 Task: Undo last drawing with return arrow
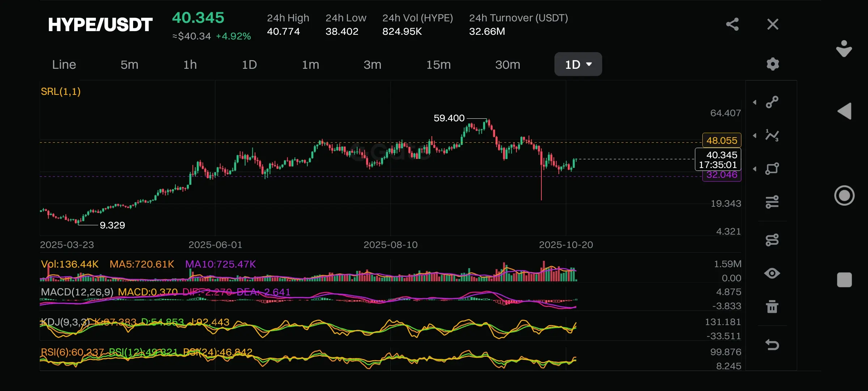(772, 345)
